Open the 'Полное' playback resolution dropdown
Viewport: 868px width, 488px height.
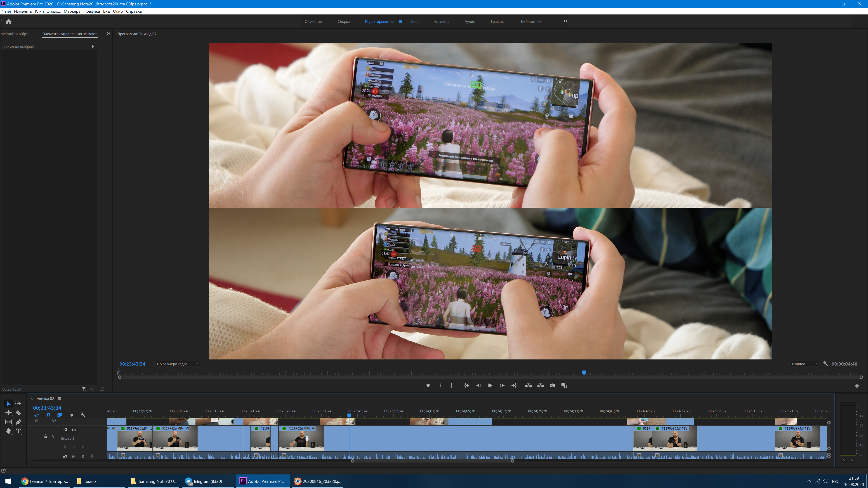(x=804, y=364)
